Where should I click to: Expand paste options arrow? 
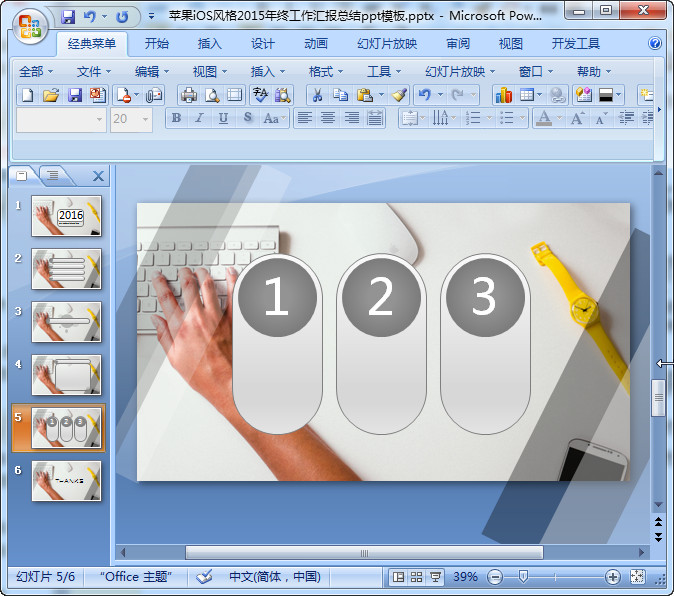point(381,95)
